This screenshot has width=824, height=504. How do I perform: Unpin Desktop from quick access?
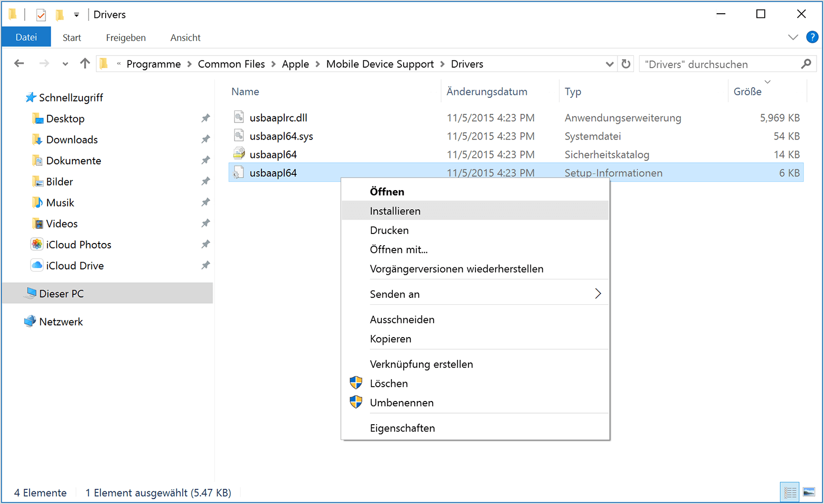click(205, 118)
